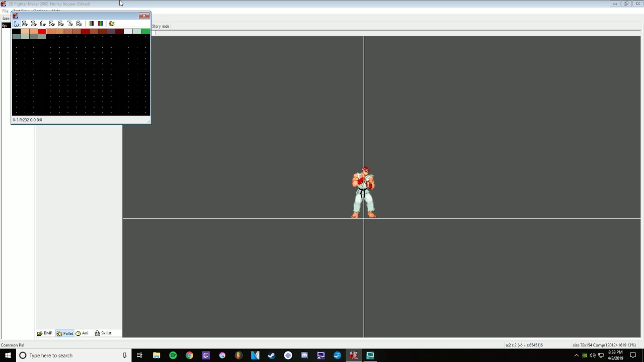Open Spotify from taskbar
Viewport: 644px width, 362px height.
tap(173, 355)
